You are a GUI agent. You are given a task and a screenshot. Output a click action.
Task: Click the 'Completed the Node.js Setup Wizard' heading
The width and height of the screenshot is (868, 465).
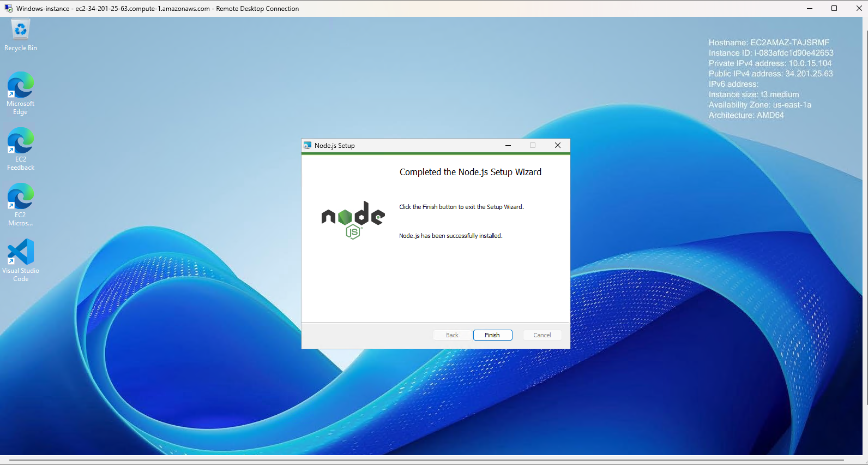click(x=471, y=172)
